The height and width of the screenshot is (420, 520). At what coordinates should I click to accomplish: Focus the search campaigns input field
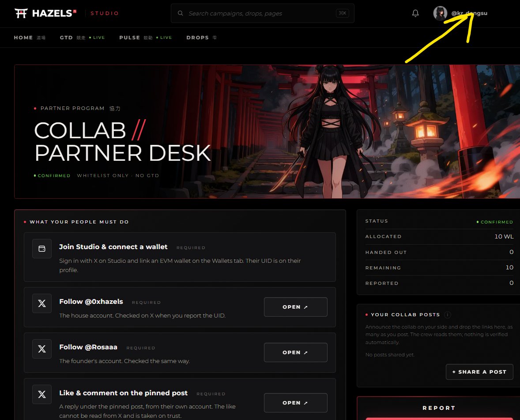(x=262, y=13)
